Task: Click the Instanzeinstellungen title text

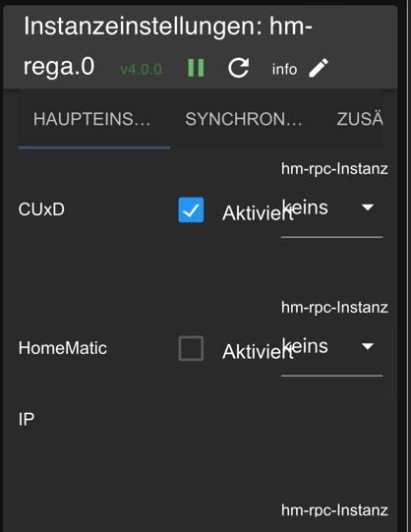Action: (x=143, y=27)
